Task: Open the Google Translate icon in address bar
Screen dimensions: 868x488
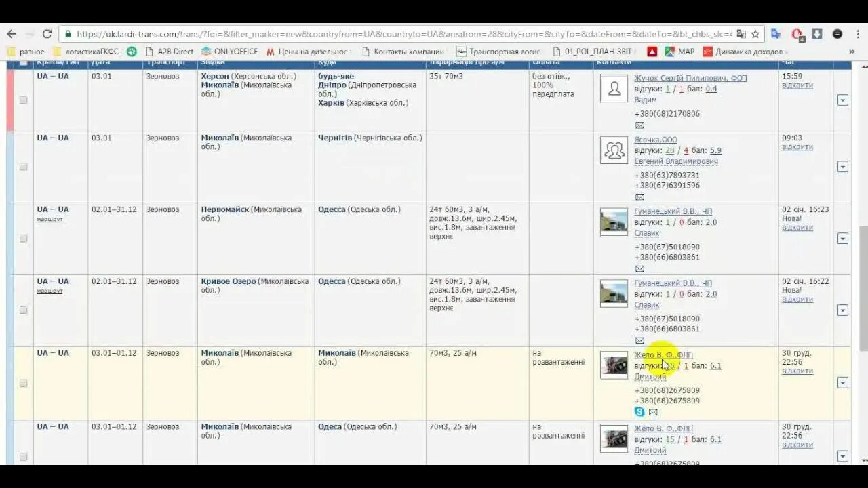Action: (741, 34)
